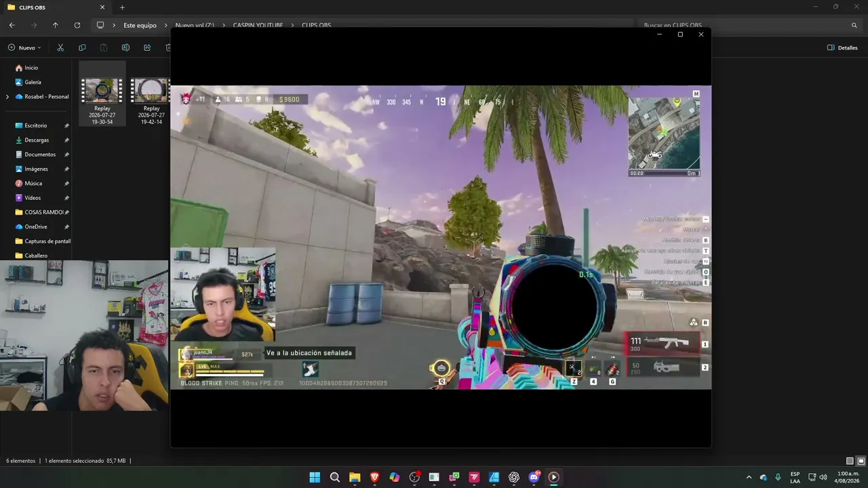Close the CLIPS OBS Explorer tab

tap(102, 7)
